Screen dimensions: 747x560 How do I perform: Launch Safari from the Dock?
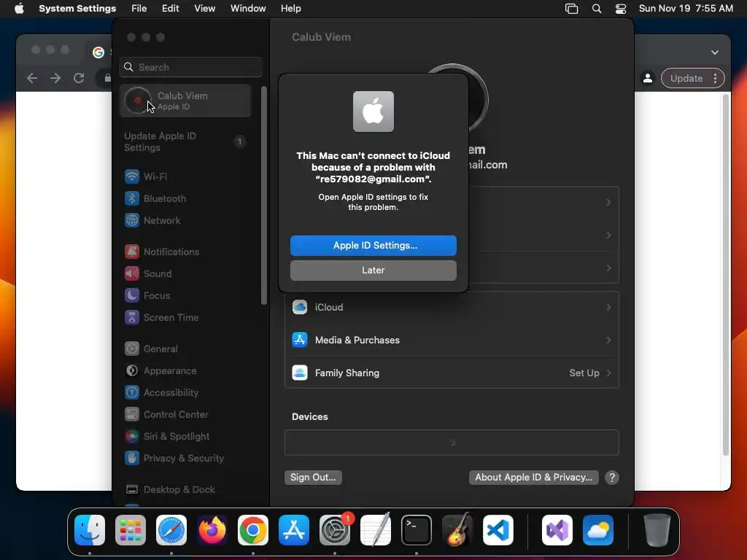point(171,530)
